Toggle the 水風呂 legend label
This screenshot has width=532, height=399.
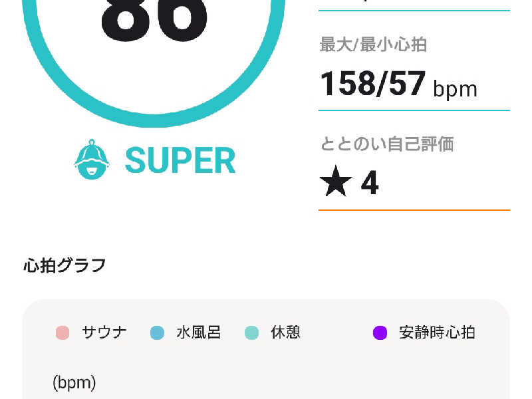(199, 332)
